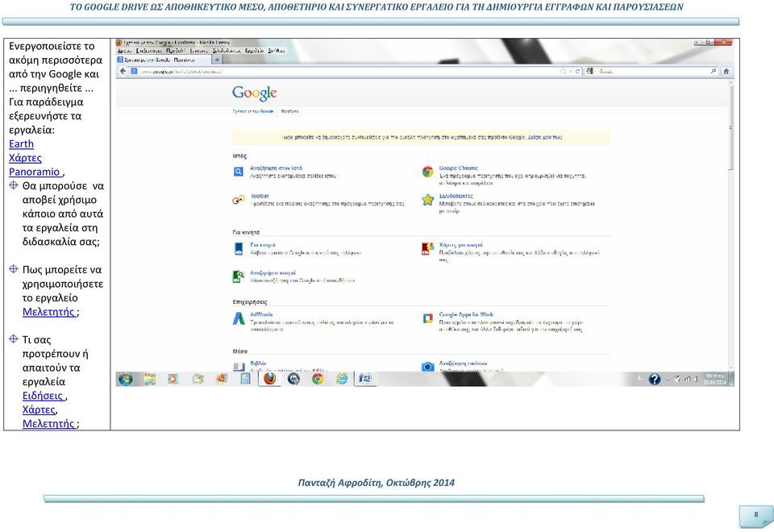Screen dimensions: 774x532
Task: Click the yellow star Σελιδοδείκτες icon
Action: point(427,199)
